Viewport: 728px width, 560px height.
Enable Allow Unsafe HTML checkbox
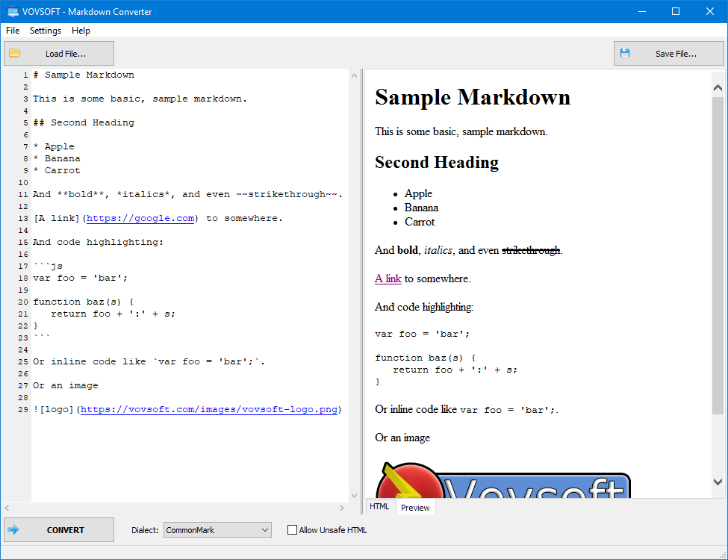pos(292,530)
